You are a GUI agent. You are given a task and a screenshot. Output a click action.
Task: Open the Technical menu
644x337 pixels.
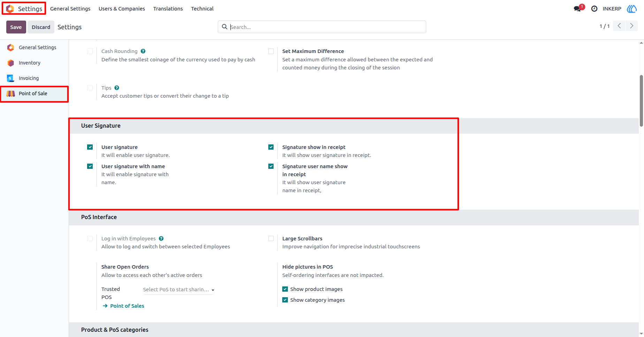coord(202,9)
